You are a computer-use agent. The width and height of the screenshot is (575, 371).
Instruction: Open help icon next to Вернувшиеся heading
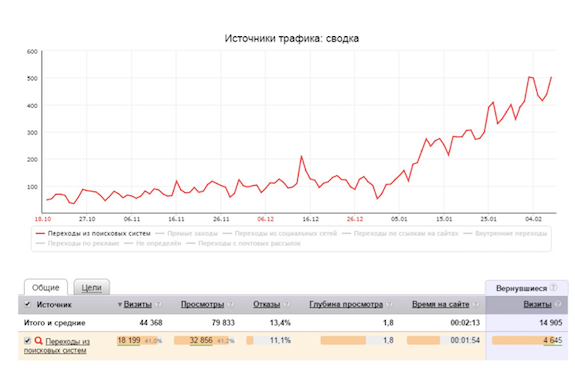point(553,287)
